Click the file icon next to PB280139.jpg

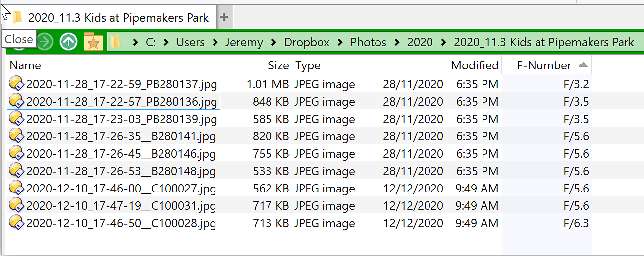(16, 119)
